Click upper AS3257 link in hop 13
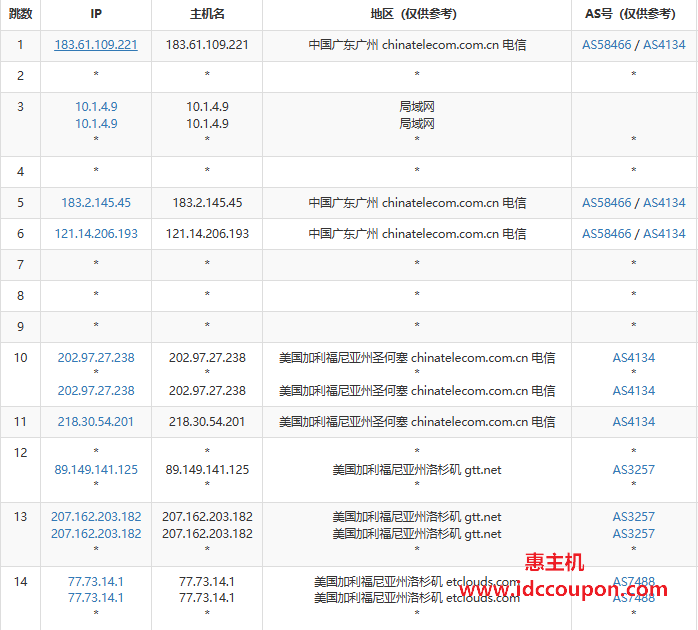This screenshot has width=698, height=630. tap(633, 517)
